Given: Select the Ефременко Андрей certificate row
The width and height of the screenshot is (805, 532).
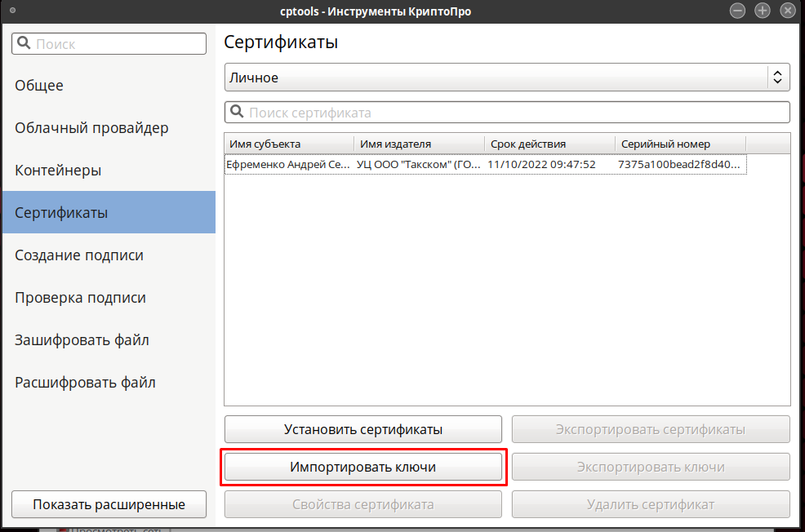Looking at the screenshot, I should pos(486,165).
